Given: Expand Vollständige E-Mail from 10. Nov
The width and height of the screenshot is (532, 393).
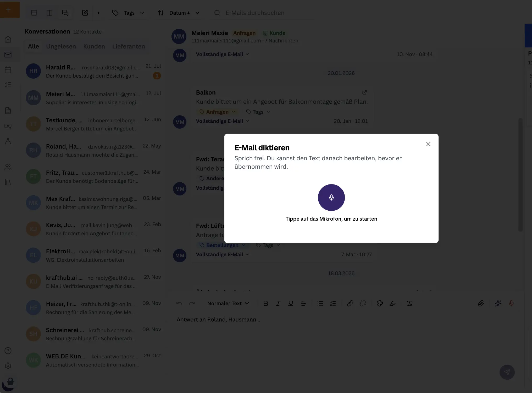Looking at the screenshot, I should coord(222,54).
